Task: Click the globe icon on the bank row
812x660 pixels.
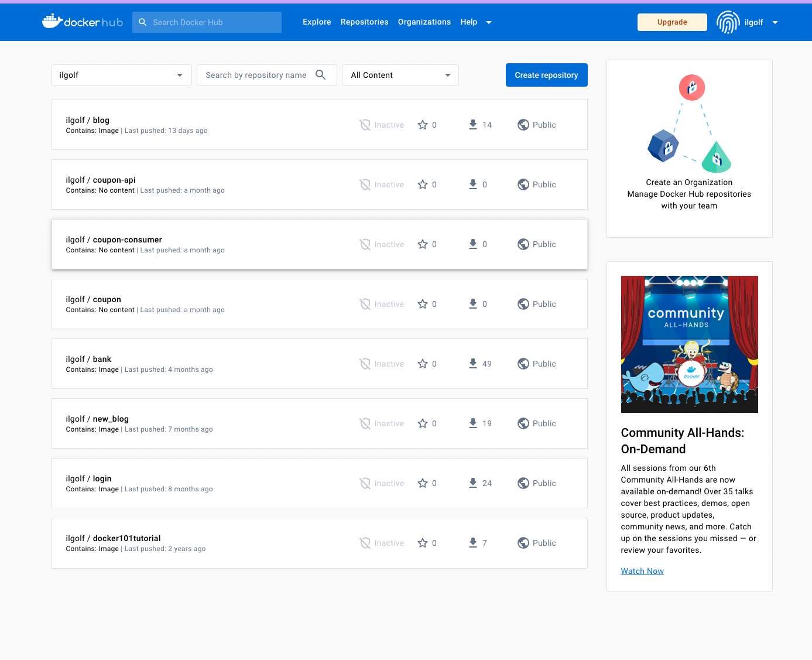Action: click(x=523, y=364)
